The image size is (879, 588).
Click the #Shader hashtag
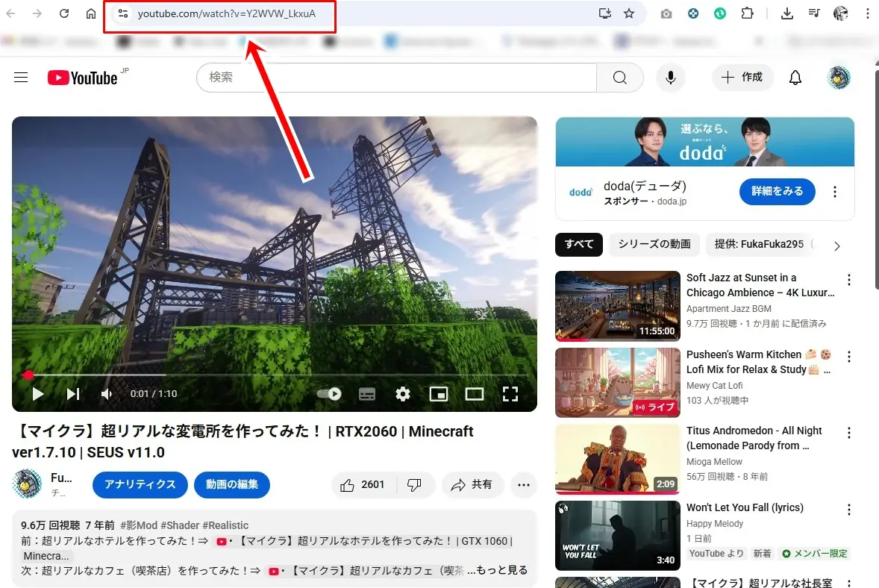(x=180, y=525)
